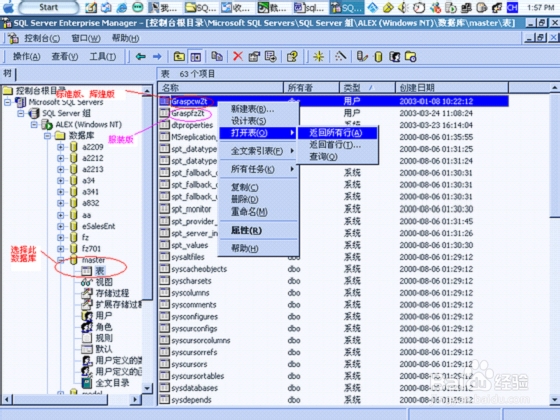The height and width of the screenshot is (420, 560).
Task: Run the wizard wand toolbar icon
Action: pyautogui.click(x=340, y=56)
